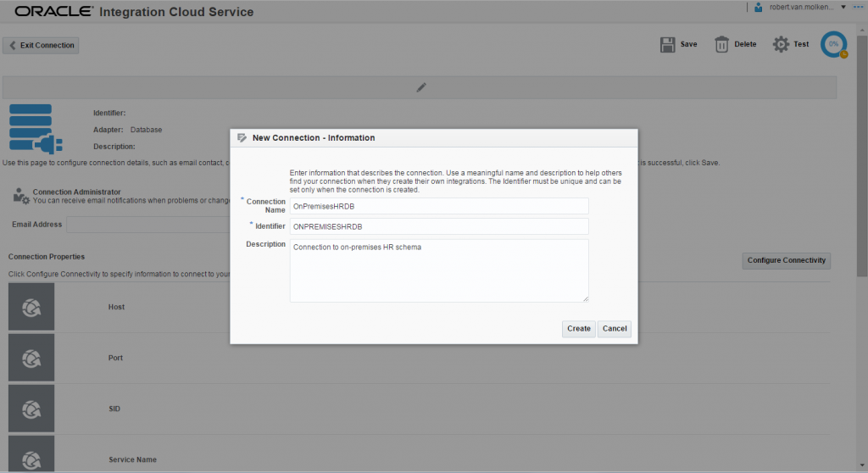Click the Save floppy disk icon
This screenshot has width=868, height=473.
click(x=668, y=44)
